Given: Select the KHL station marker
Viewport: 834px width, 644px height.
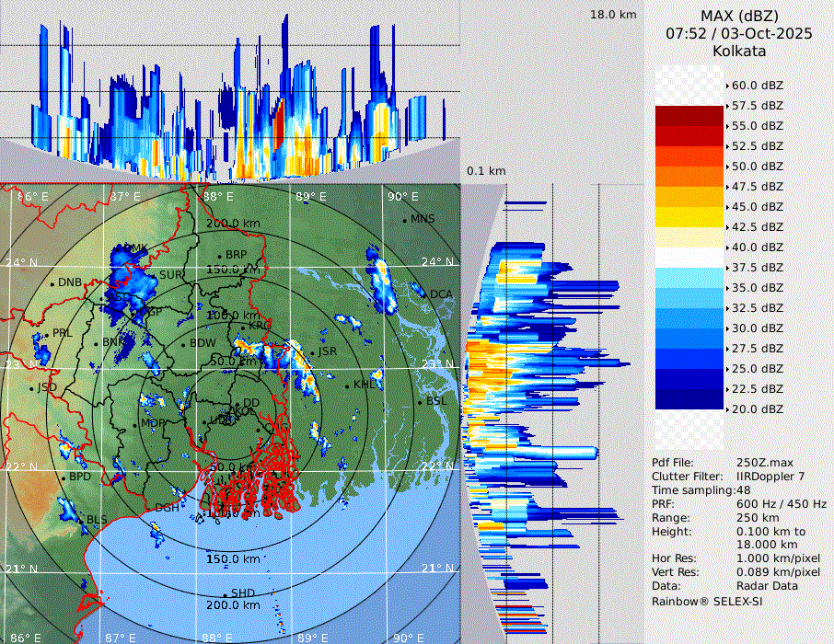Looking at the screenshot, I should click(348, 385).
